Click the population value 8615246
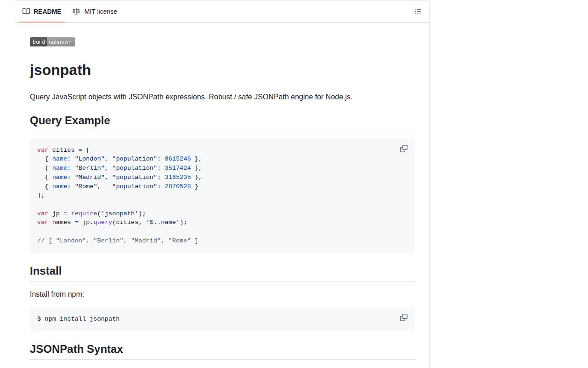The width and height of the screenshot is (588, 368). click(x=178, y=159)
